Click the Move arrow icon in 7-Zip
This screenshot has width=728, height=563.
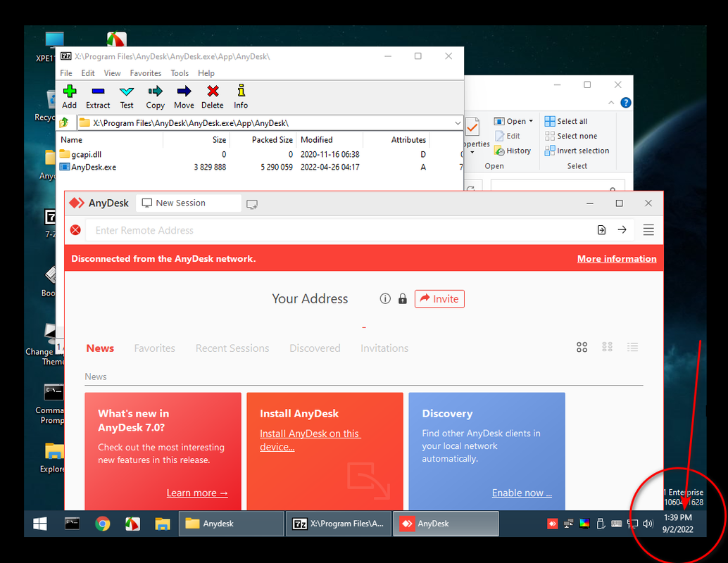coord(184,97)
